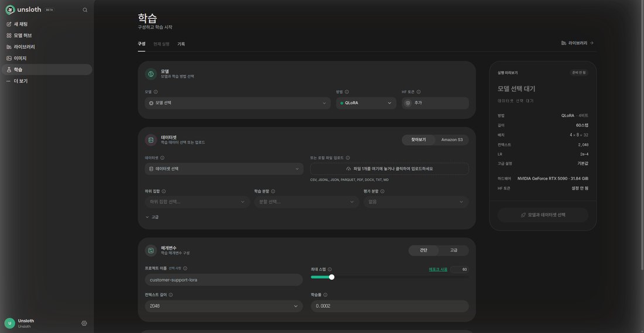Image resolution: width=644 pixels, height=333 pixels.
Task: Click the info icon beside 학습률
Action: (x=326, y=295)
